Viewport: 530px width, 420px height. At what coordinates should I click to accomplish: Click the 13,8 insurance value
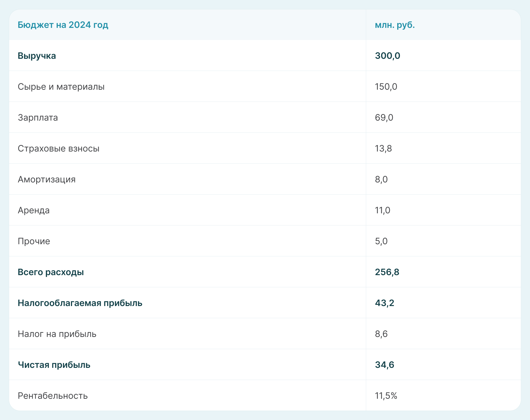383,148
